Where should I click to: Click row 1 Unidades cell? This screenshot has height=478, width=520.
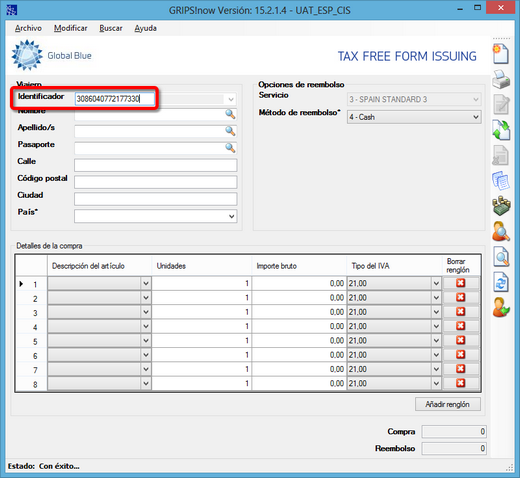(x=201, y=284)
